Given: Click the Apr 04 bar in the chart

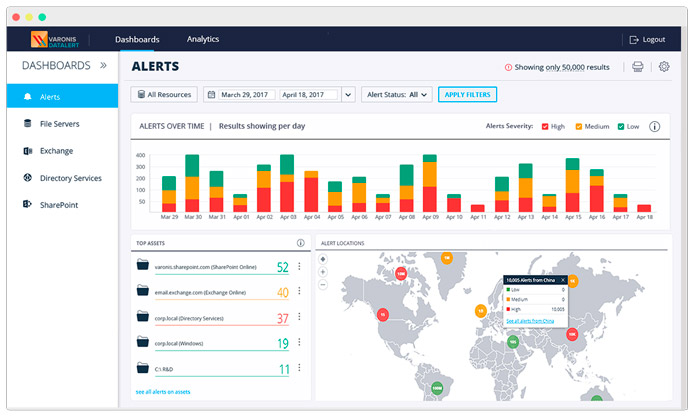Looking at the screenshot, I should 311,191.
